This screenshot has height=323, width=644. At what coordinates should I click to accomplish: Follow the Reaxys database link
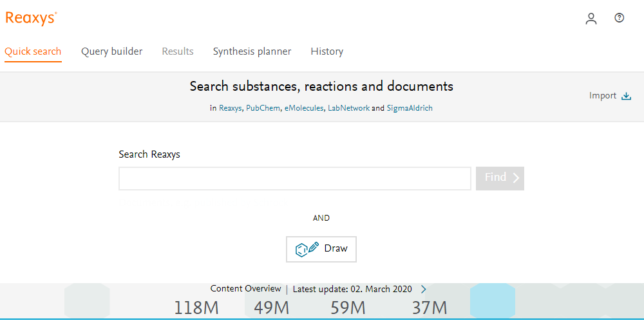[230, 109]
